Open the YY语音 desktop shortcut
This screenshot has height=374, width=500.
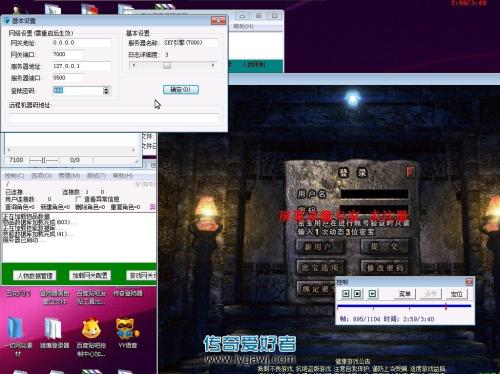[x=127, y=332]
